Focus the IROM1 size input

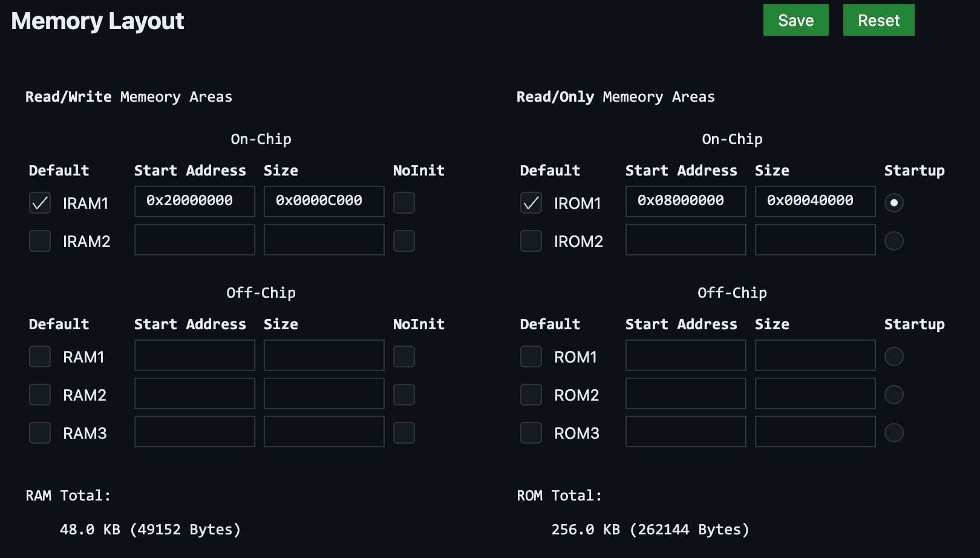pos(815,202)
